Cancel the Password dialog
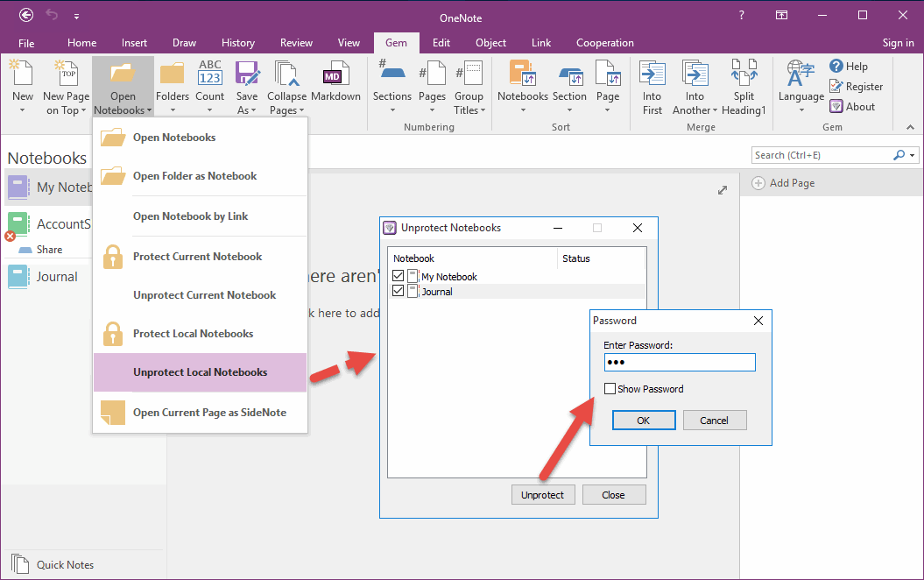This screenshot has height=580, width=924. pyautogui.click(x=714, y=421)
